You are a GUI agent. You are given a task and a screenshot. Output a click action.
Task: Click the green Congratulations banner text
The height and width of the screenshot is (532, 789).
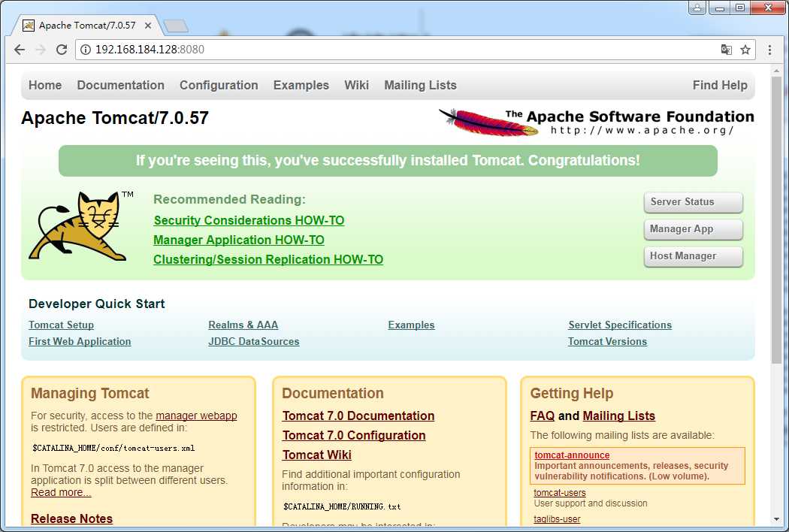coord(388,161)
